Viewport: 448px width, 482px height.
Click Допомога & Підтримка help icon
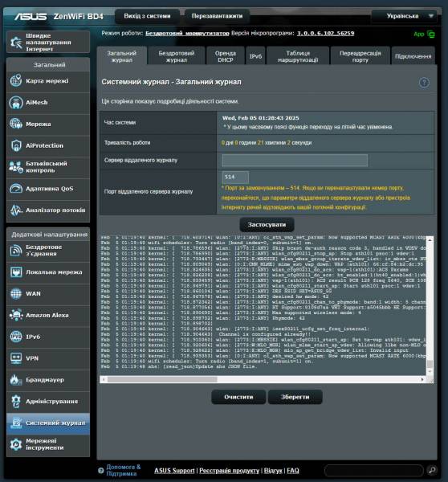100,470
